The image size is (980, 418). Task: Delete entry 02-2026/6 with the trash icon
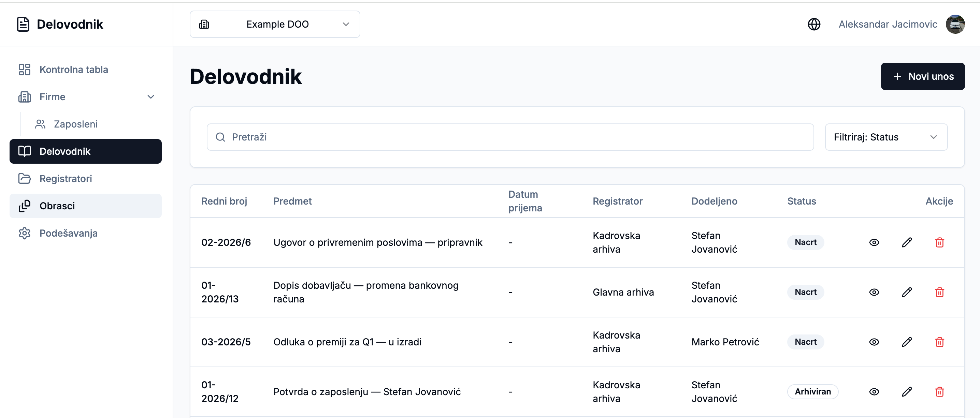[x=939, y=242]
